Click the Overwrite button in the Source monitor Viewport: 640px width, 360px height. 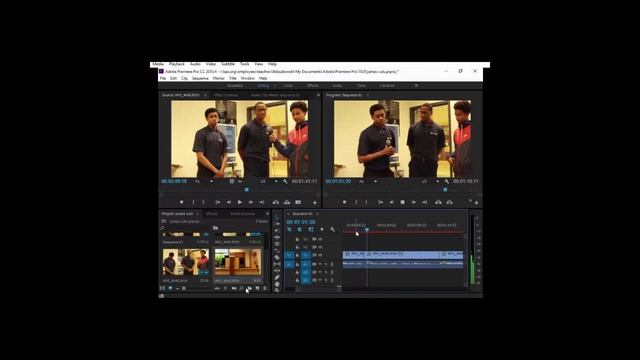point(287,202)
